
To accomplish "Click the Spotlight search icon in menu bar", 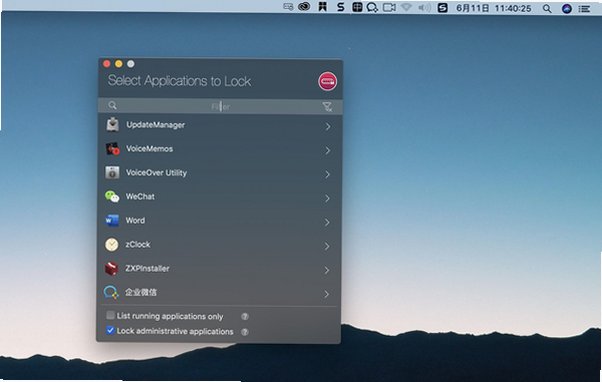I will [547, 8].
